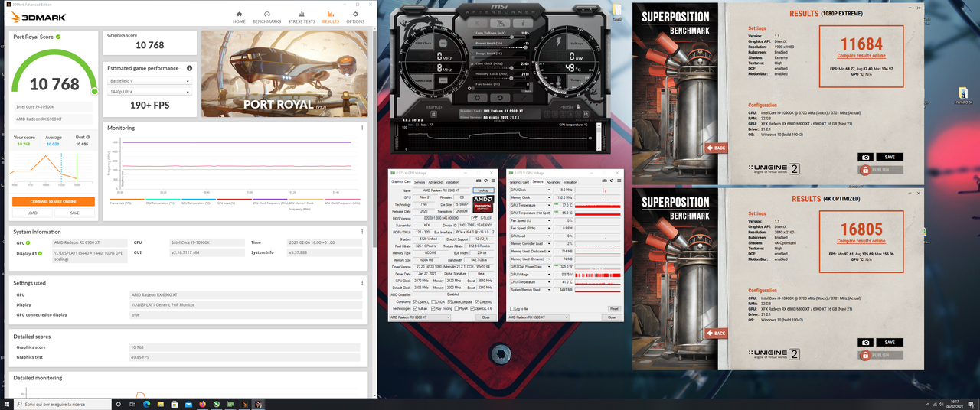Viewport: 980px width, 410px height.
Task: Open the Afterburner information (i) button
Action: click(523, 23)
